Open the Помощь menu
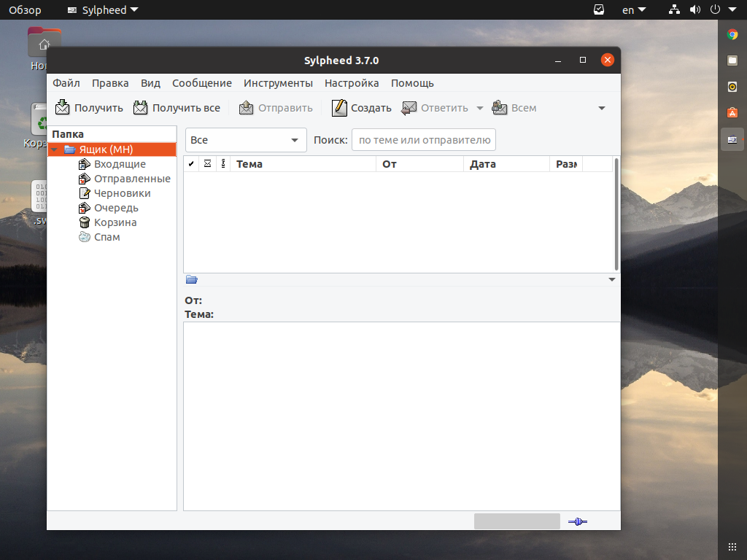Image resolution: width=747 pixels, height=560 pixels. pos(413,83)
